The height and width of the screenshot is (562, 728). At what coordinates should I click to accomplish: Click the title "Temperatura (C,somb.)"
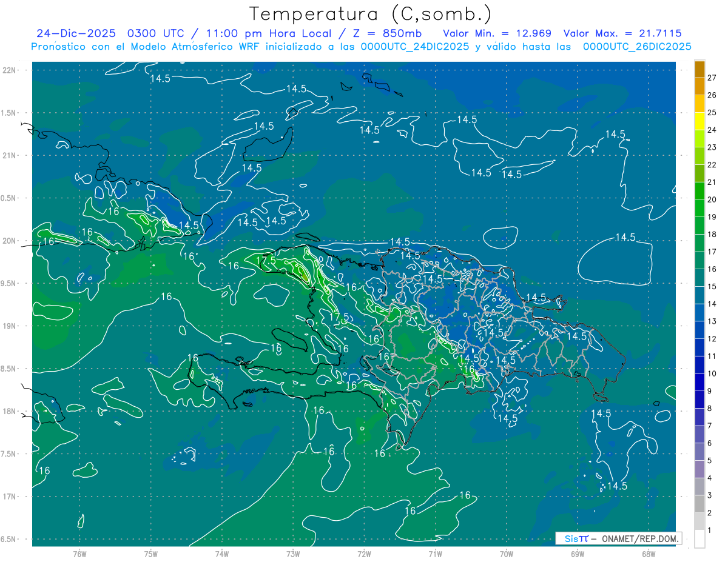click(x=369, y=13)
